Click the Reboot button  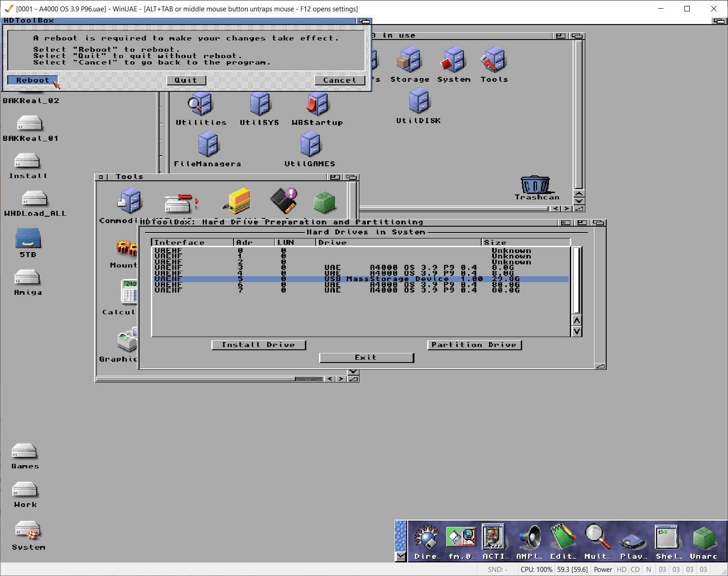coord(32,80)
